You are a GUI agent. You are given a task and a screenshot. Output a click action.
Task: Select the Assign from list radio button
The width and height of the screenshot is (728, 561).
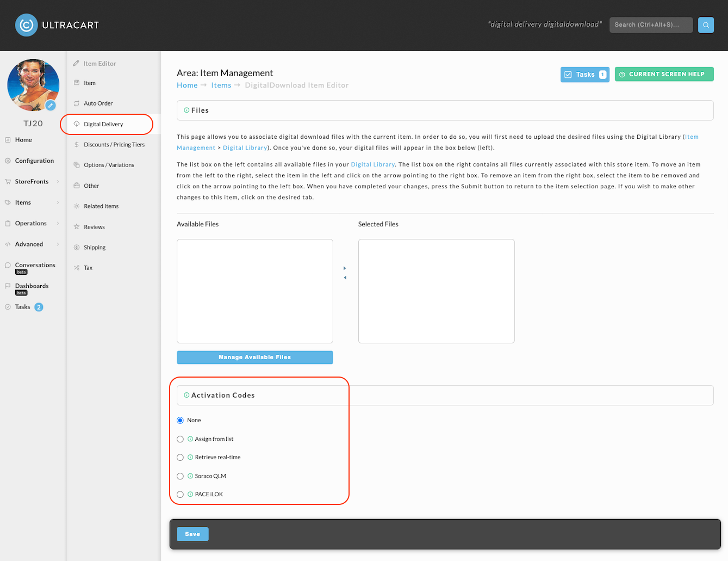180,439
